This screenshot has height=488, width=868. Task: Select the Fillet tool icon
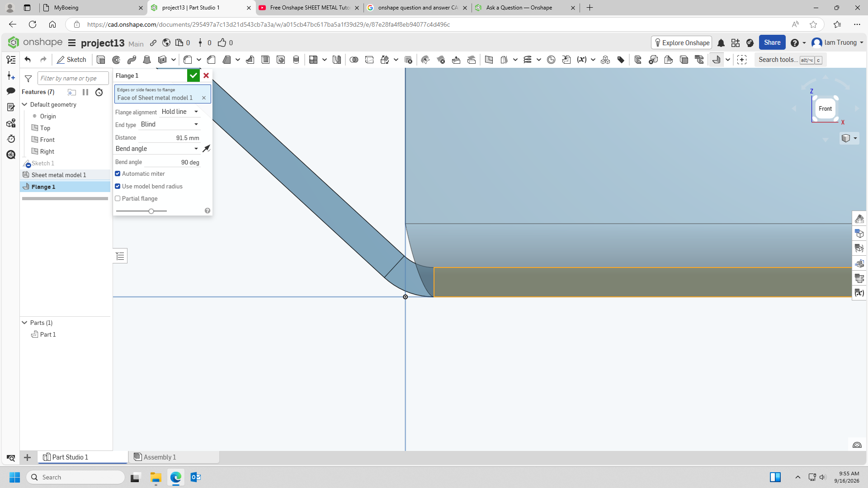pos(188,60)
